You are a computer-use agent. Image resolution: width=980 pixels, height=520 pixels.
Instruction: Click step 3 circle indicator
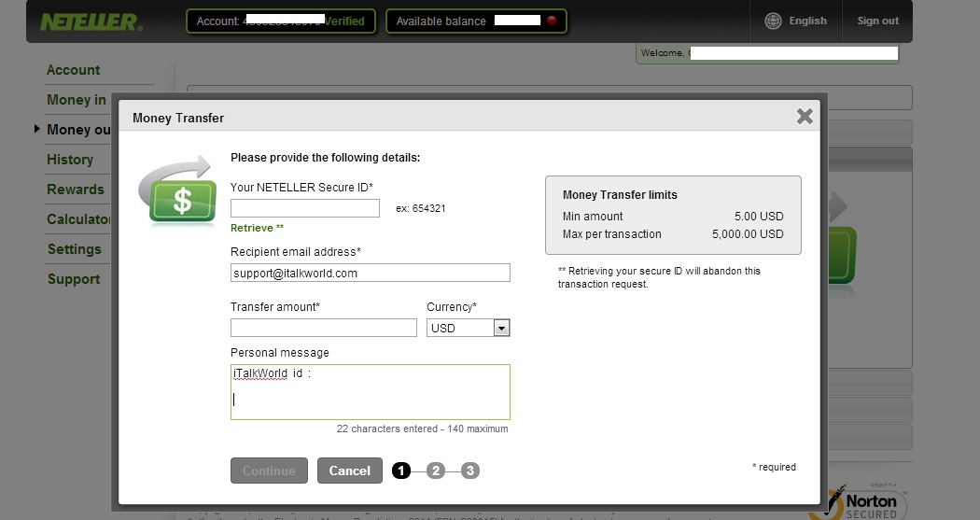click(470, 471)
